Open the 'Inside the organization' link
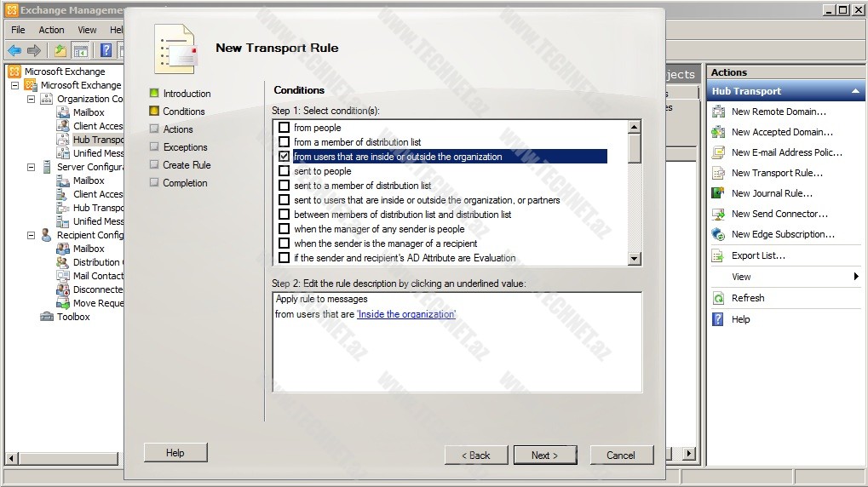The width and height of the screenshot is (868, 487). [406, 314]
